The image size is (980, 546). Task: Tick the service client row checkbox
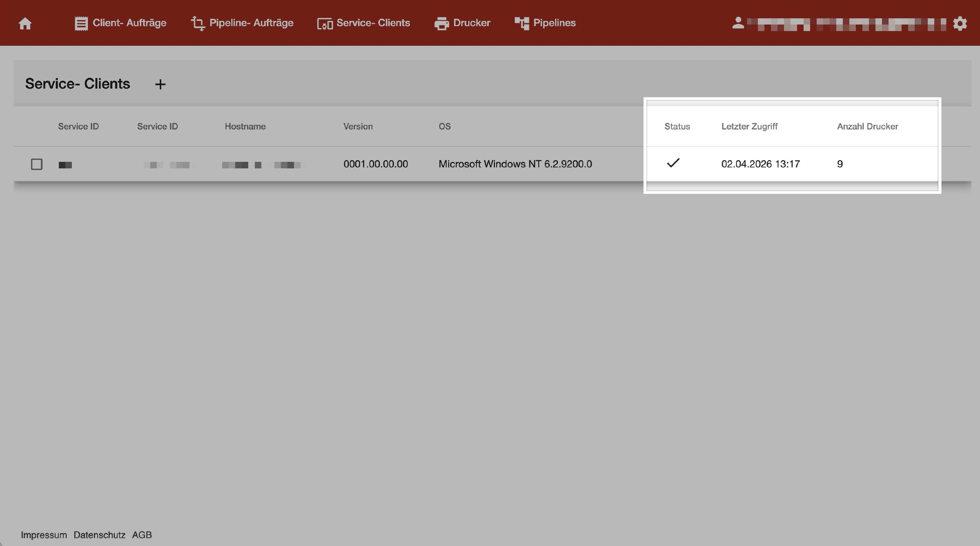coord(37,164)
